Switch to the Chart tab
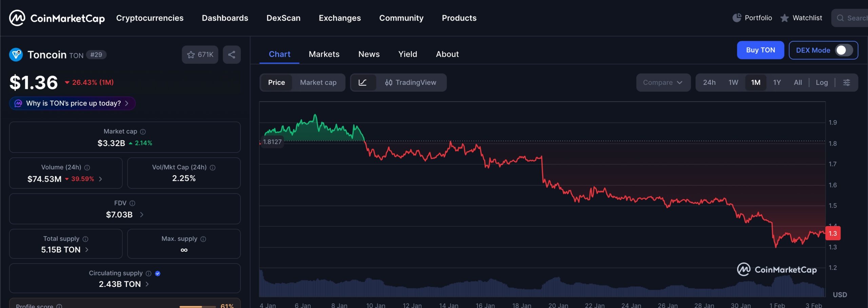 click(279, 54)
